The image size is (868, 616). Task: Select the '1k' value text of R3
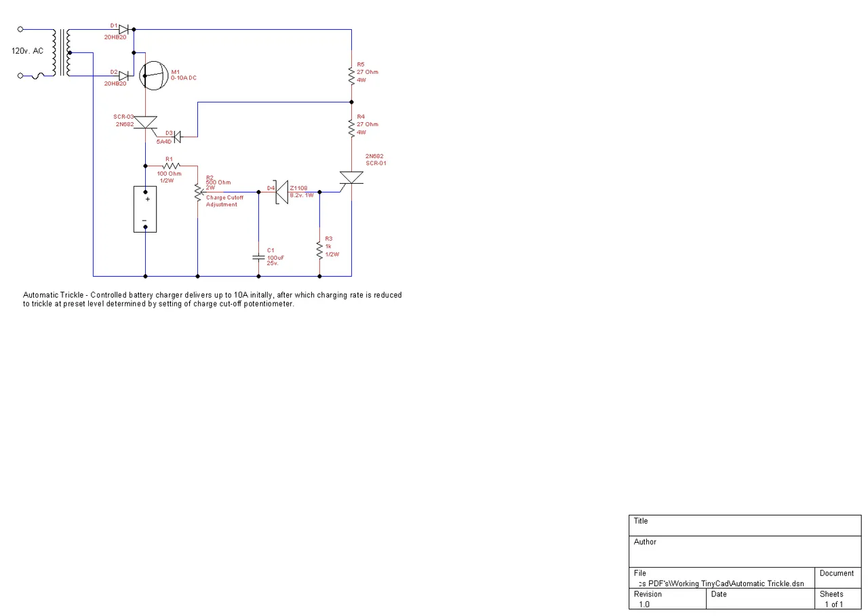click(328, 246)
